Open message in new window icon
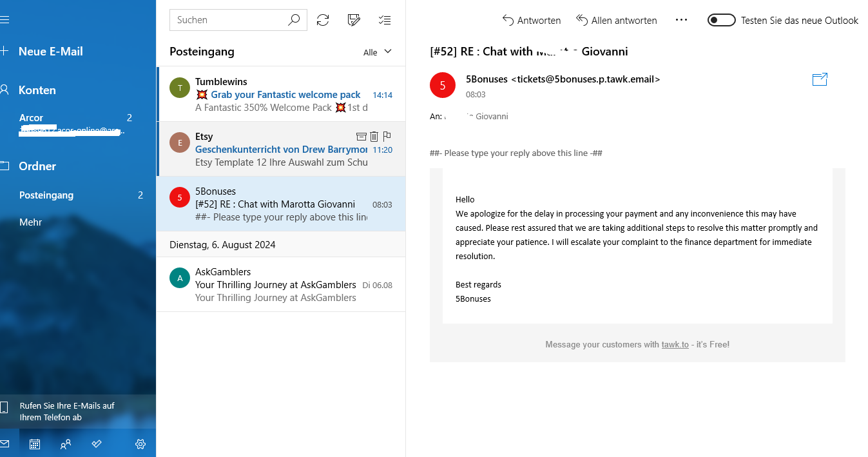This screenshot has width=868, height=457. point(820,79)
